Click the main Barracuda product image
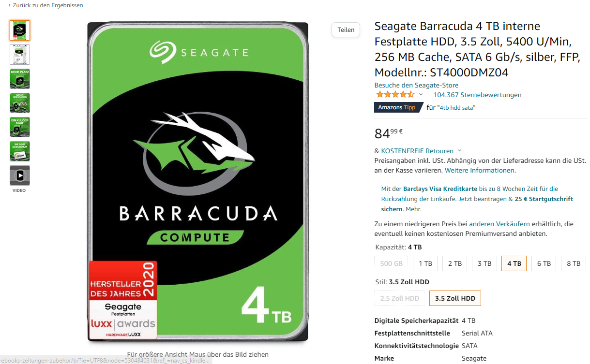The height and width of the screenshot is (364, 590). (x=198, y=182)
